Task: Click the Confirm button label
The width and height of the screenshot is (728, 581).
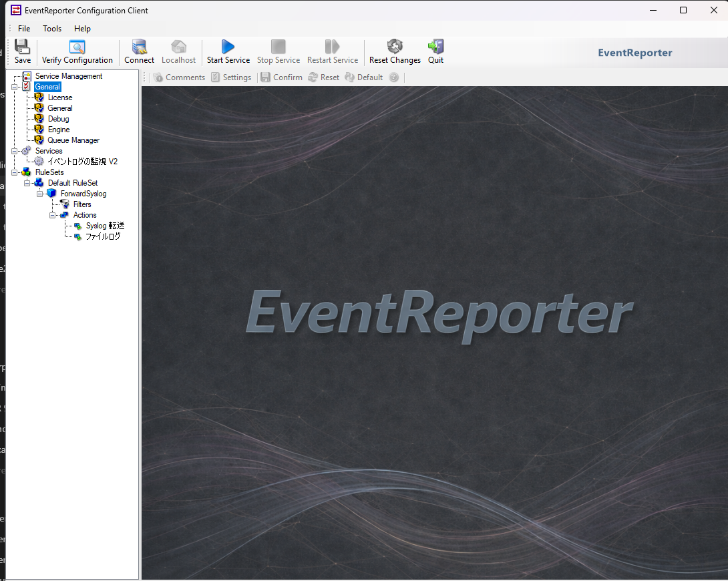Action: 287,77
